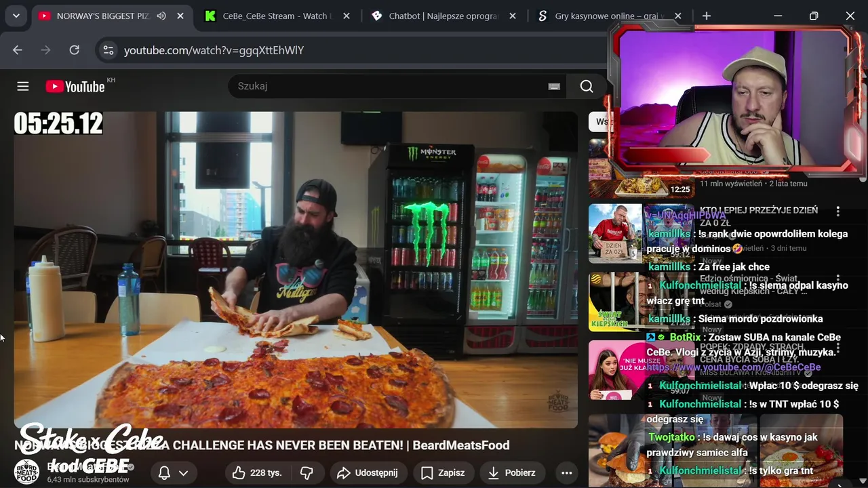
Task: Submit search with magnifier button
Action: pos(587,86)
